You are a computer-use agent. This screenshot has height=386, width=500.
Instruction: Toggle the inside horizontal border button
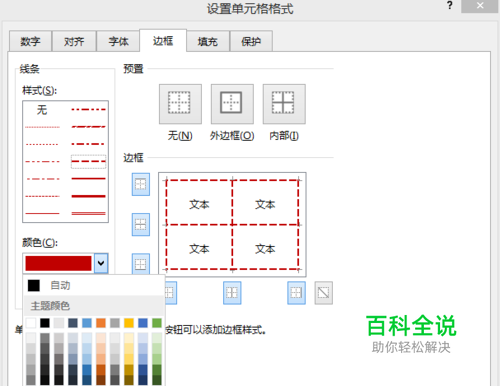click(x=141, y=224)
